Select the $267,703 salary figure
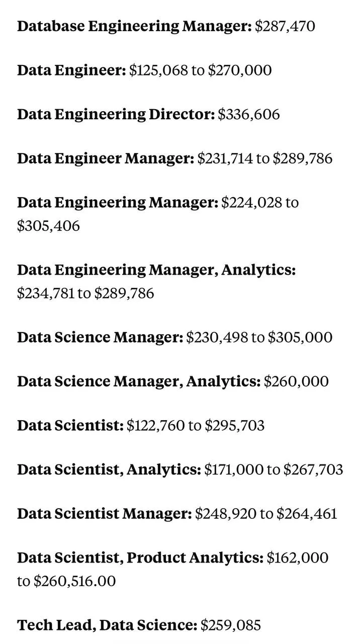This screenshot has width=358, height=644. (x=313, y=470)
